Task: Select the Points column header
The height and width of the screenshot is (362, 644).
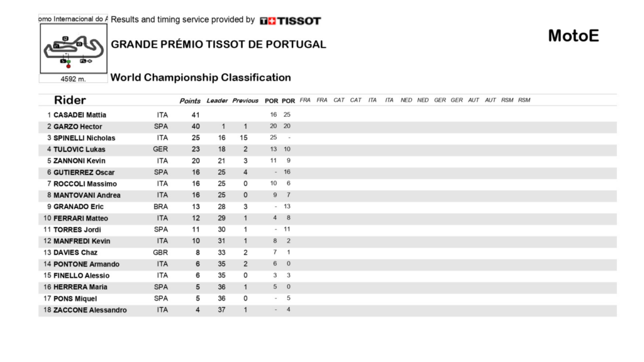Action: (190, 101)
